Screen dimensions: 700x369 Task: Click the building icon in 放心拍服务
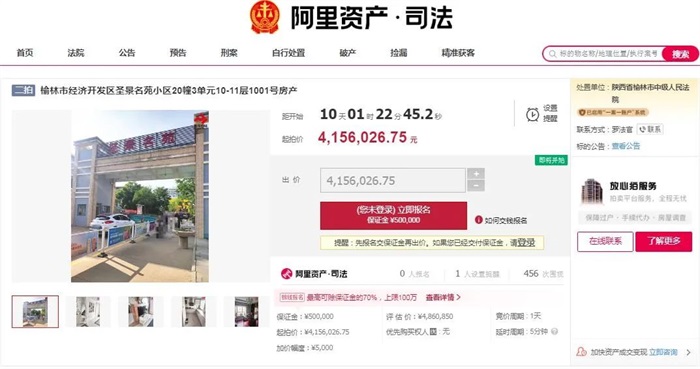(x=592, y=191)
